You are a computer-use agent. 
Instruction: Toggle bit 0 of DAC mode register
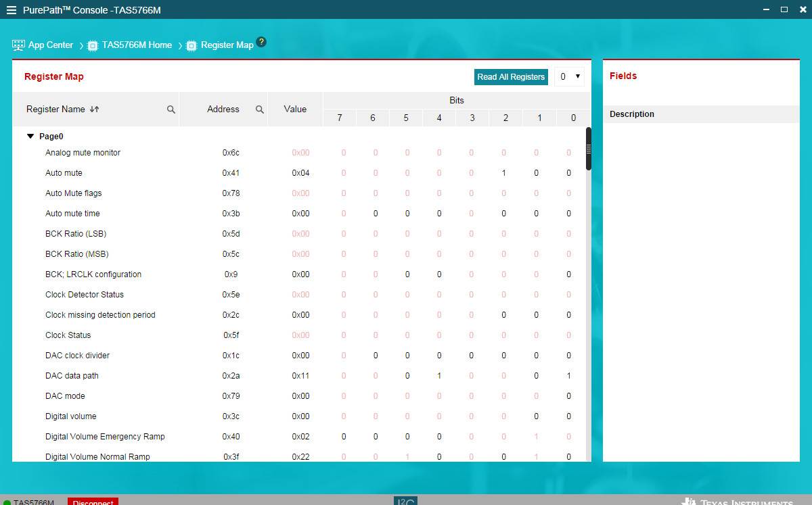569,396
